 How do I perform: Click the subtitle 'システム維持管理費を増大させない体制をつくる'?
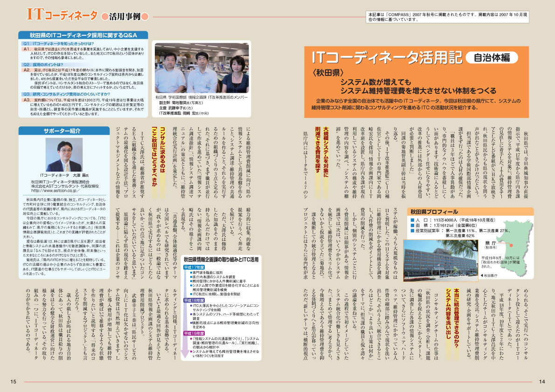click(x=418, y=91)
